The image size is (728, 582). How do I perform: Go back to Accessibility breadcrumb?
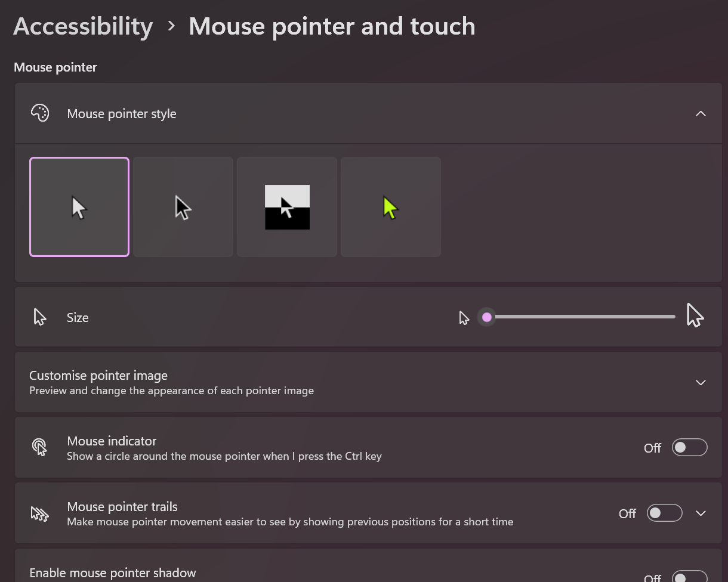83,26
